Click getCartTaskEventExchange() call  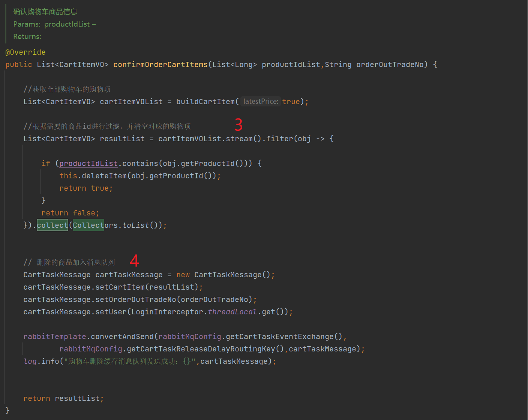[x=284, y=336]
